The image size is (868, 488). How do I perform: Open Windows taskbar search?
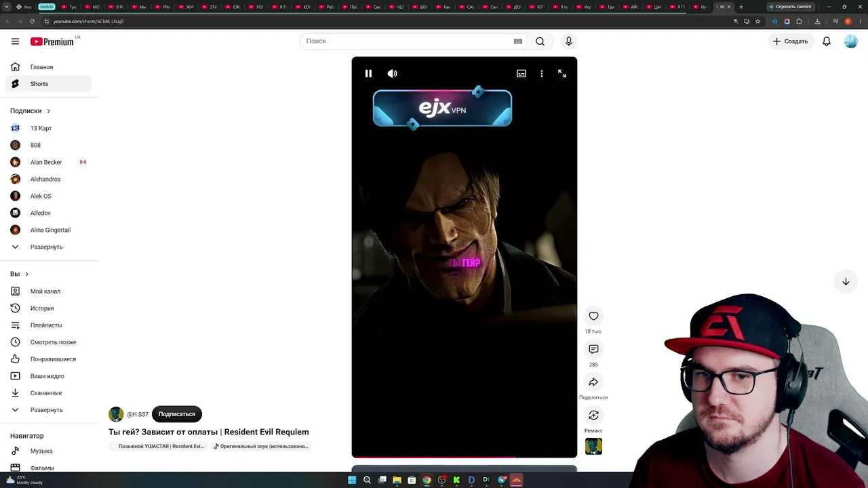[367, 480]
